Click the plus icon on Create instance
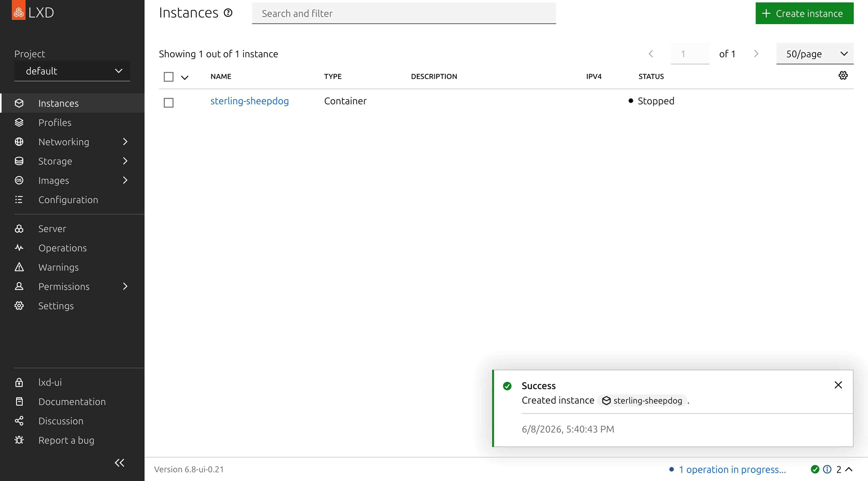 point(766,13)
